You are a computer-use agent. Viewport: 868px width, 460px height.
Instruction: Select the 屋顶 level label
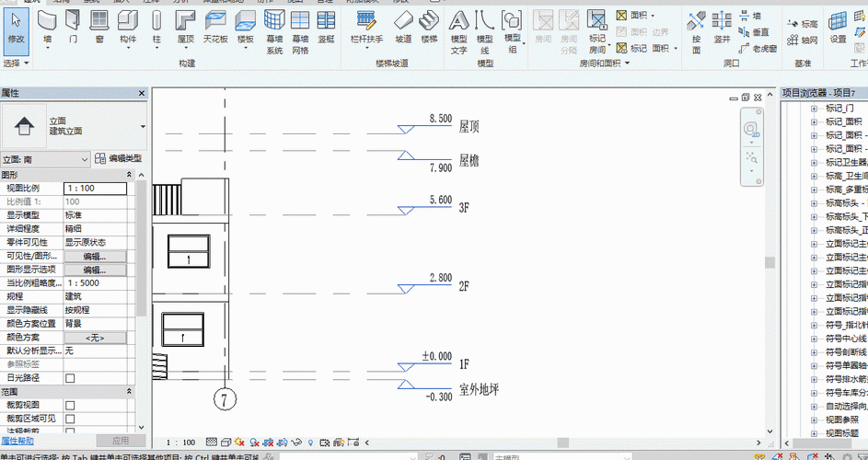pos(469,127)
